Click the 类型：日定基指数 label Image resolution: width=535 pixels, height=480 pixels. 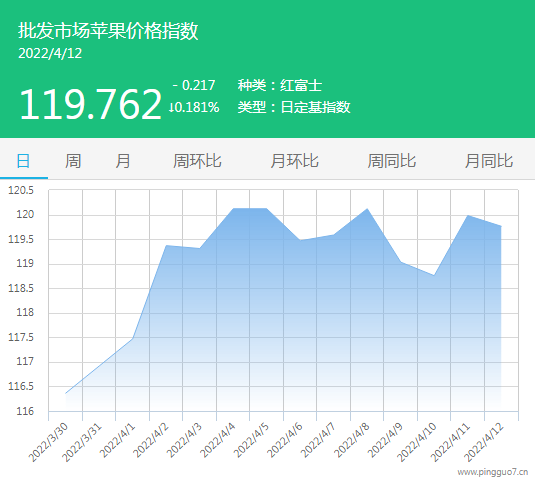click(x=294, y=107)
